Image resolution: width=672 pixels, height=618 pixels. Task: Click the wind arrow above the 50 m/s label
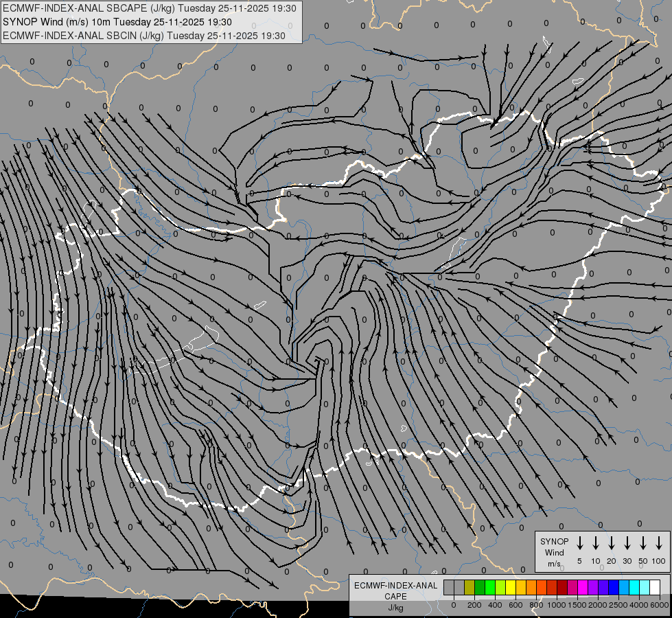pos(643,543)
